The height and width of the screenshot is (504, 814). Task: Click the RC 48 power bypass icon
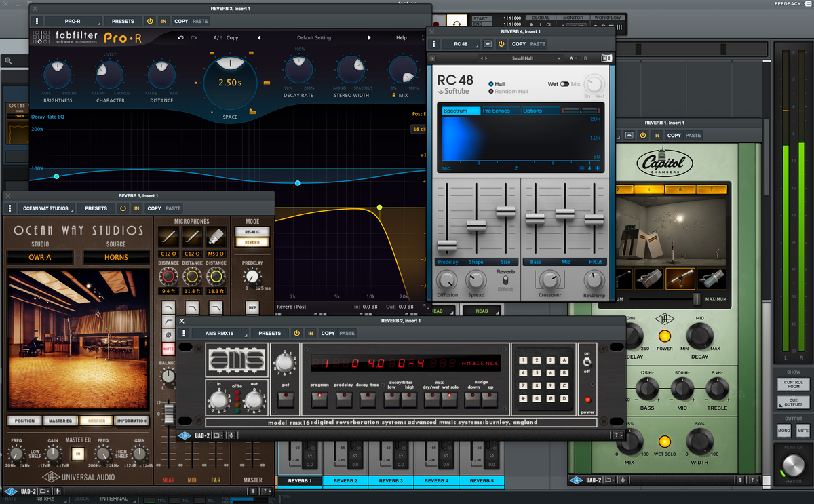click(x=501, y=44)
